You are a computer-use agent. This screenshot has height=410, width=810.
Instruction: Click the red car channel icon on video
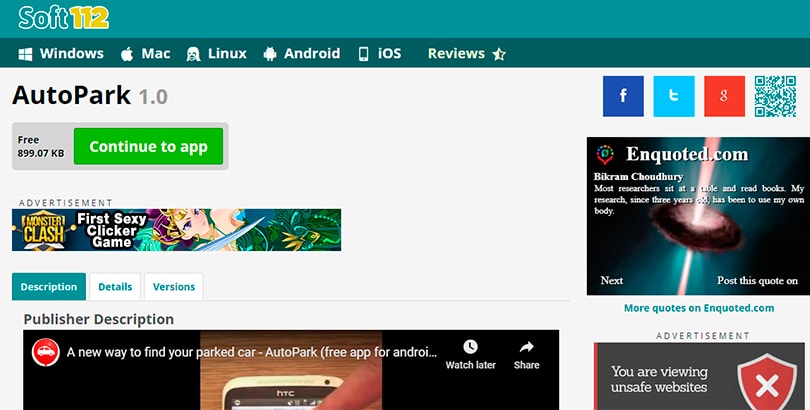[x=45, y=352]
